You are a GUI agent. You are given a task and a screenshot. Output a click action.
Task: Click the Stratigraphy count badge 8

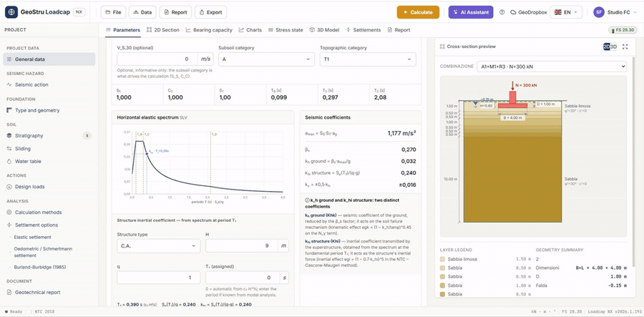pos(87,135)
